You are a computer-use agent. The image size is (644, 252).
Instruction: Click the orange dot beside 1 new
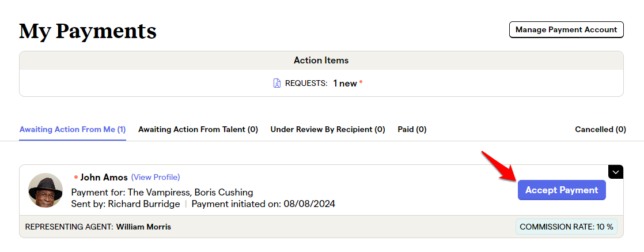tap(361, 81)
